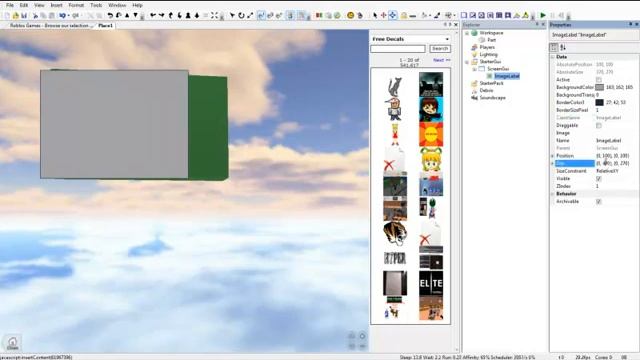Viewport: 640px width, 360px height.
Task: Select Soundscape in the Explorer tree
Action: pyautogui.click(x=492, y=98)
